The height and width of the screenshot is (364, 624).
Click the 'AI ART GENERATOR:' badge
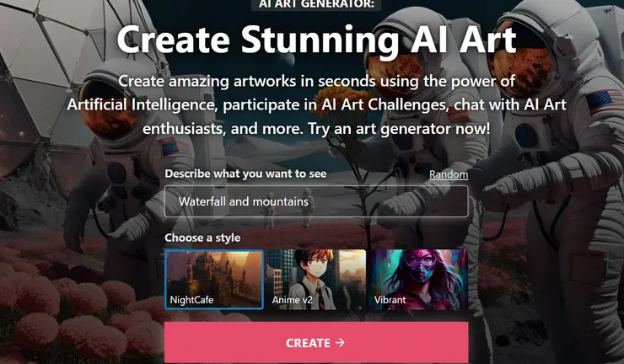pyautogui.click(x=316, y=4)
